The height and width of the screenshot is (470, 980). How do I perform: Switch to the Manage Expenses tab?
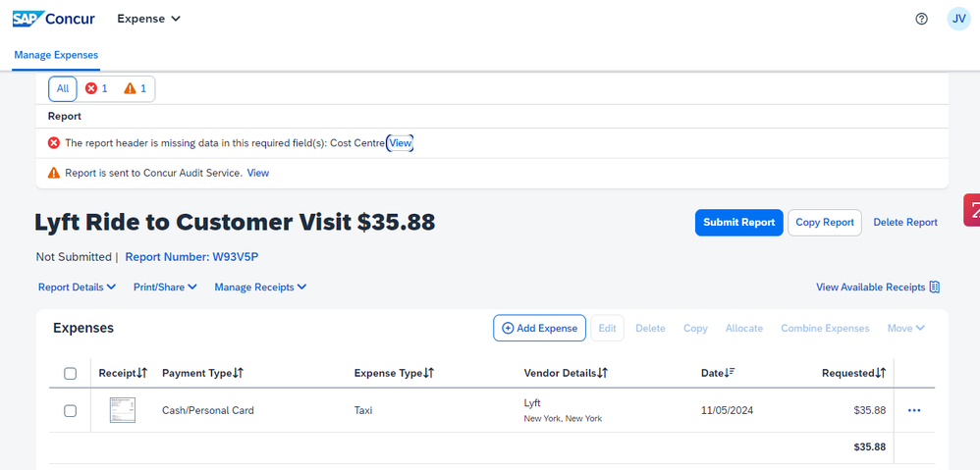[56, 55]
